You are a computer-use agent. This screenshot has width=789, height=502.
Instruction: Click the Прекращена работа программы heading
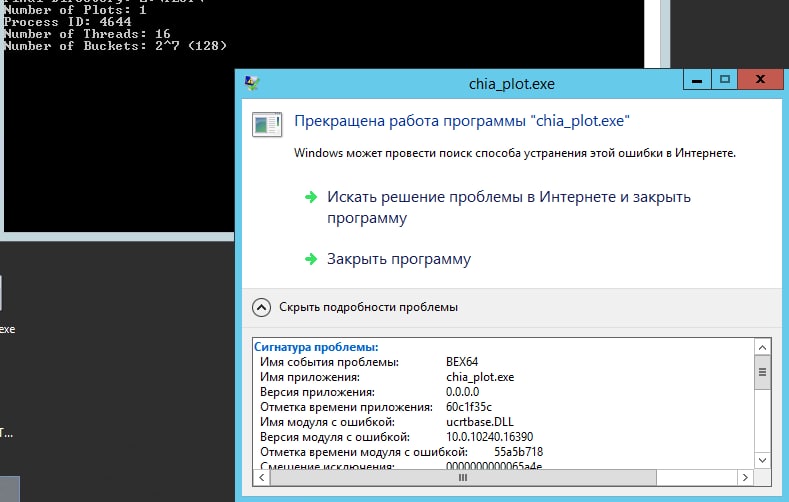point(462,121)
